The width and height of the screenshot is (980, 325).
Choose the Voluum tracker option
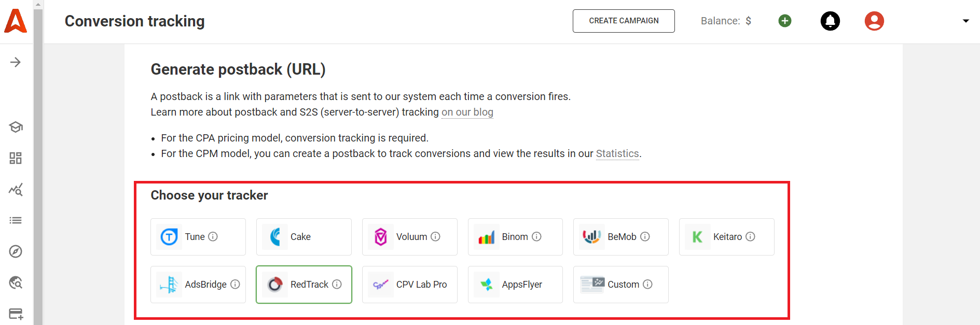(409, 237)
